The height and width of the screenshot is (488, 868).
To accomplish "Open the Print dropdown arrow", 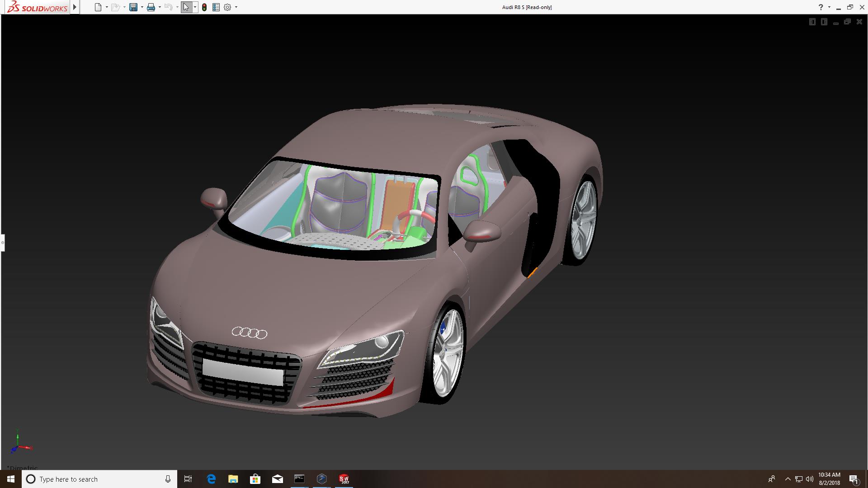I will (x=160, y=7).
